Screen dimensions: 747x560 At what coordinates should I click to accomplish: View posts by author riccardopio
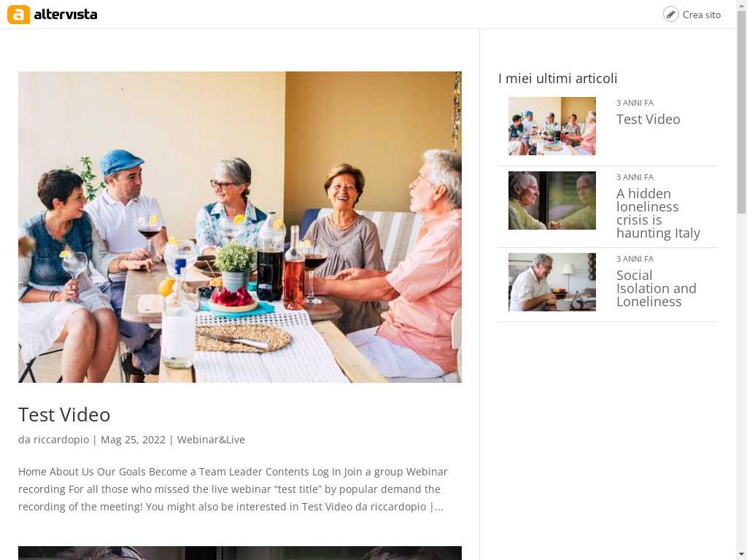pos(61,440)
